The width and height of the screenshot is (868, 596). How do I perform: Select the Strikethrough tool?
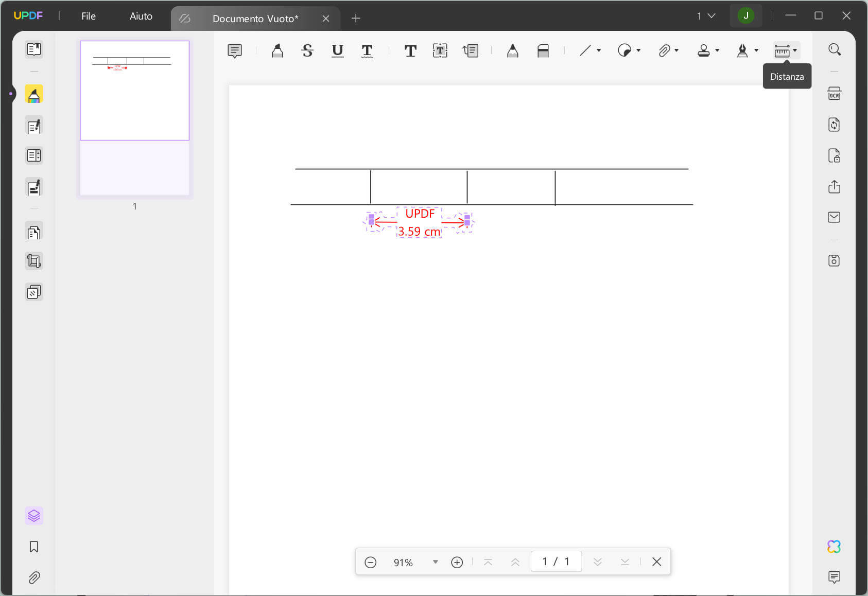click(x=307, y=50)
